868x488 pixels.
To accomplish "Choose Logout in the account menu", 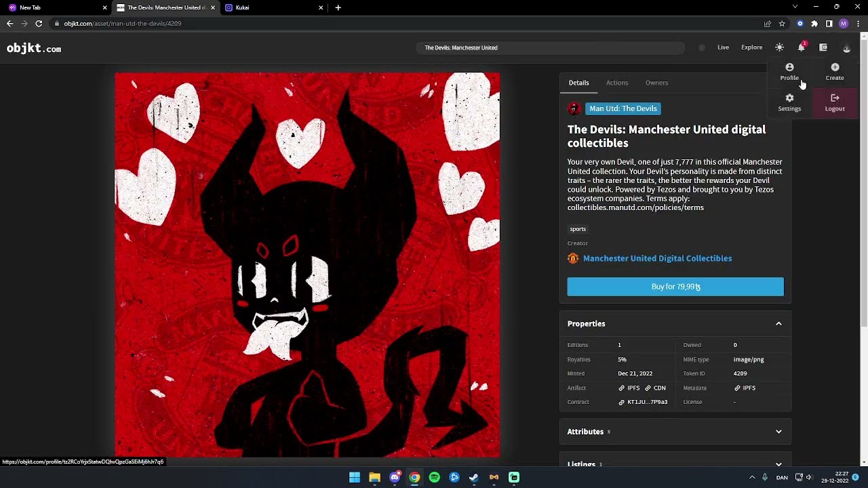I will pos(835,102).
